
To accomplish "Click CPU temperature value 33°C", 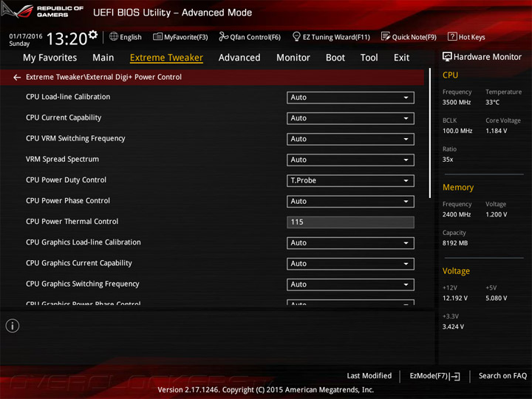I will pyautogui.click(x=492, y=102).
